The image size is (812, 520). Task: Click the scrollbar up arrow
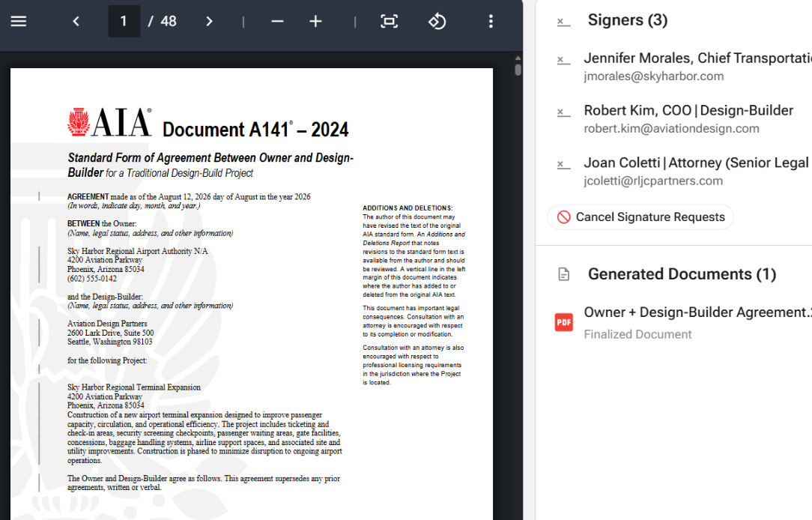click(518, 58)
